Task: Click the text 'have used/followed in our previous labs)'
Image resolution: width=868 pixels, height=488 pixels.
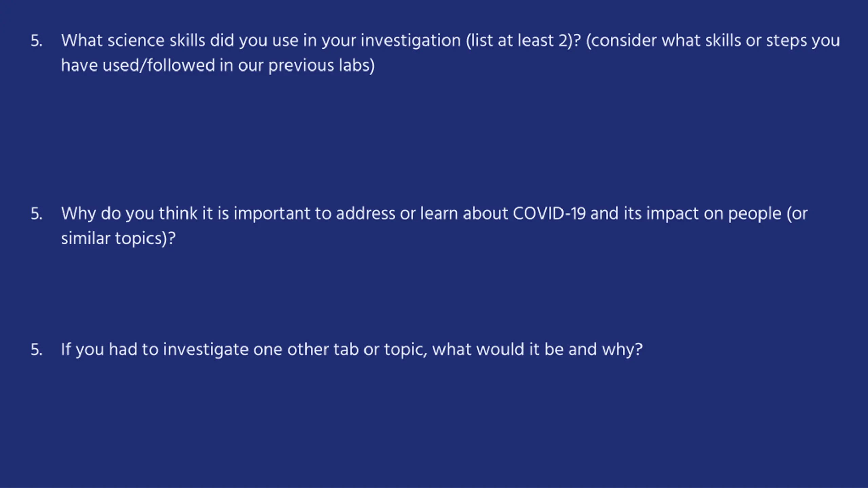Action: (218, 65)
